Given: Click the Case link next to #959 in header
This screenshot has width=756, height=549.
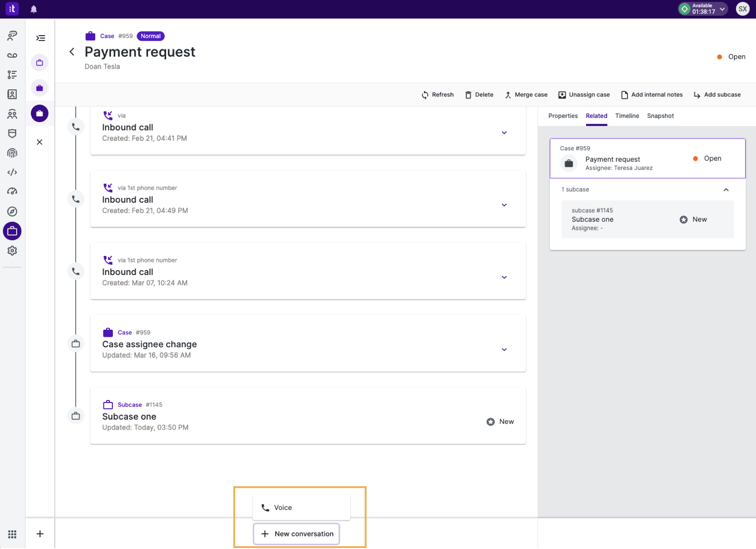Looking at the screenshot, I should coord(107,36).
